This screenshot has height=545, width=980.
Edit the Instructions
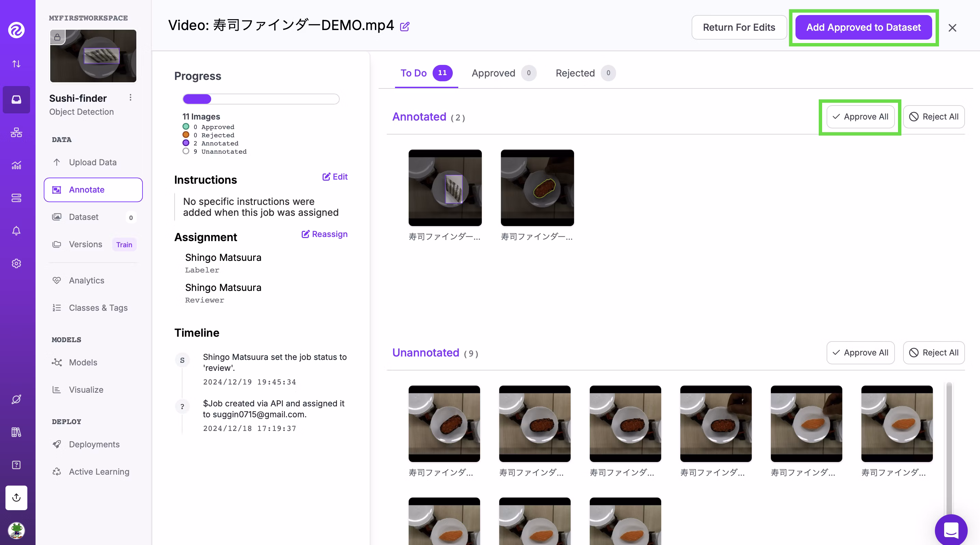[x=335, y=177]
